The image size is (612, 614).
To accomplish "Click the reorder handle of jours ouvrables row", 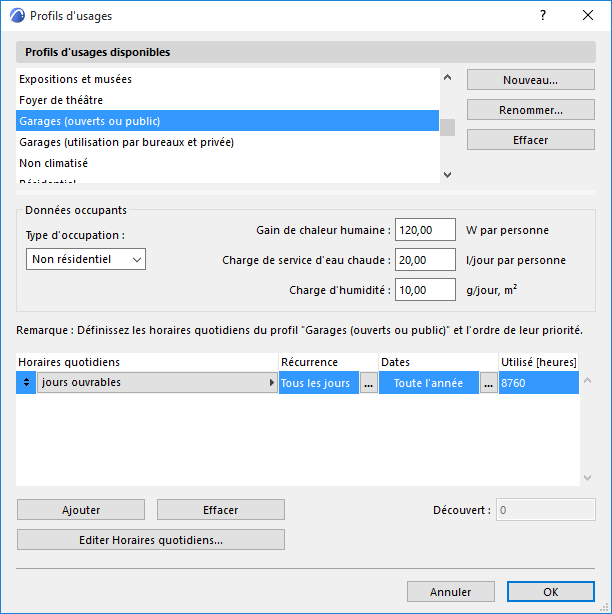I will 26,383.
